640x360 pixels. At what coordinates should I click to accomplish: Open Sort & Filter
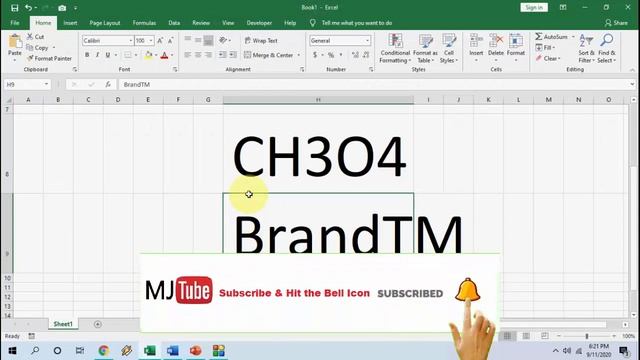[586, 49]
